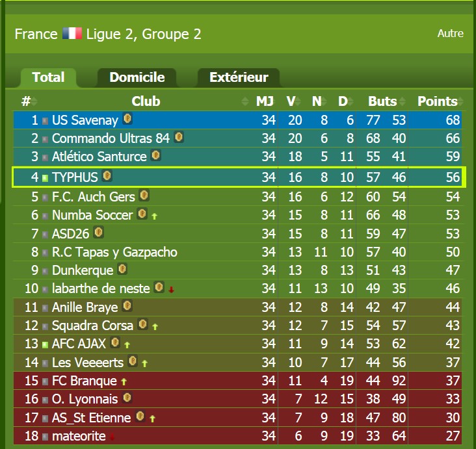The width and height of the screenshot is (476, 449).
Task: Sort standings by Club column arrows
Action: (x=245, y=101)
